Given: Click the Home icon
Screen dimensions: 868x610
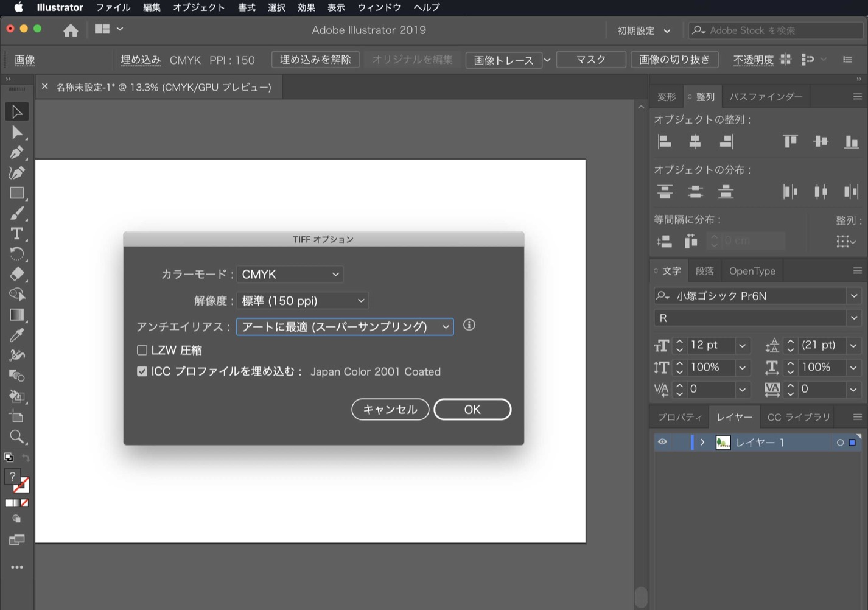Looking at the screenshot, I should [71, 30].
